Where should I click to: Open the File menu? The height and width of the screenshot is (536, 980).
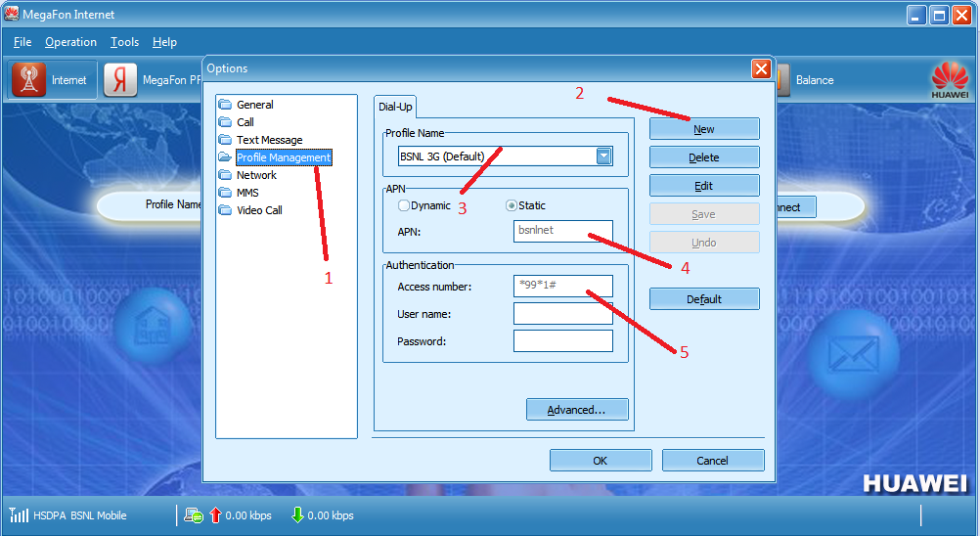click(22, 42)
